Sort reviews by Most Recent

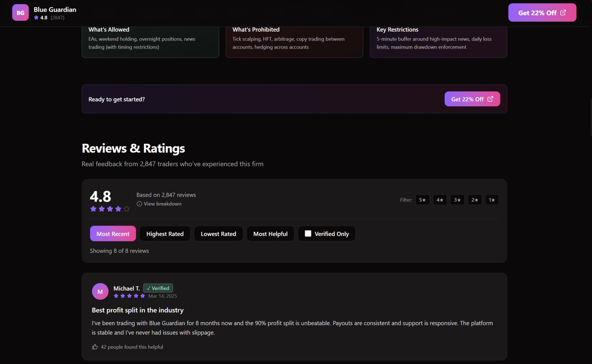coord(113,233)
